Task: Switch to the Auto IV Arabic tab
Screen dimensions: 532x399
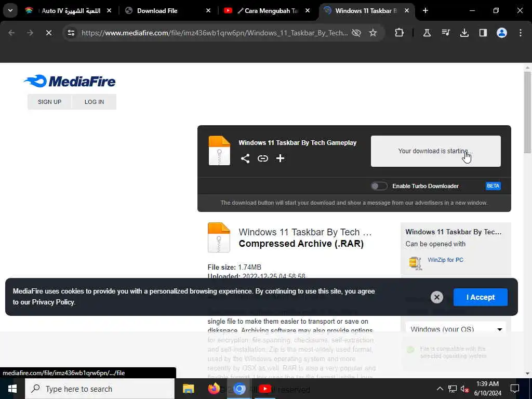Action: pos(68,10)
